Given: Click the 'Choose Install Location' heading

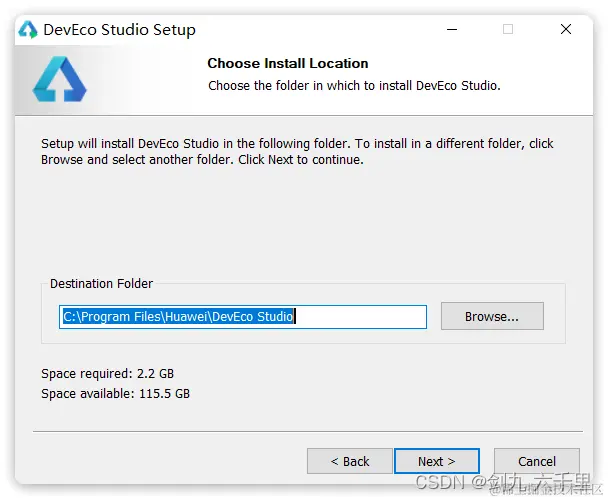Looking at the screenshot, I should [x=288, y=63].
